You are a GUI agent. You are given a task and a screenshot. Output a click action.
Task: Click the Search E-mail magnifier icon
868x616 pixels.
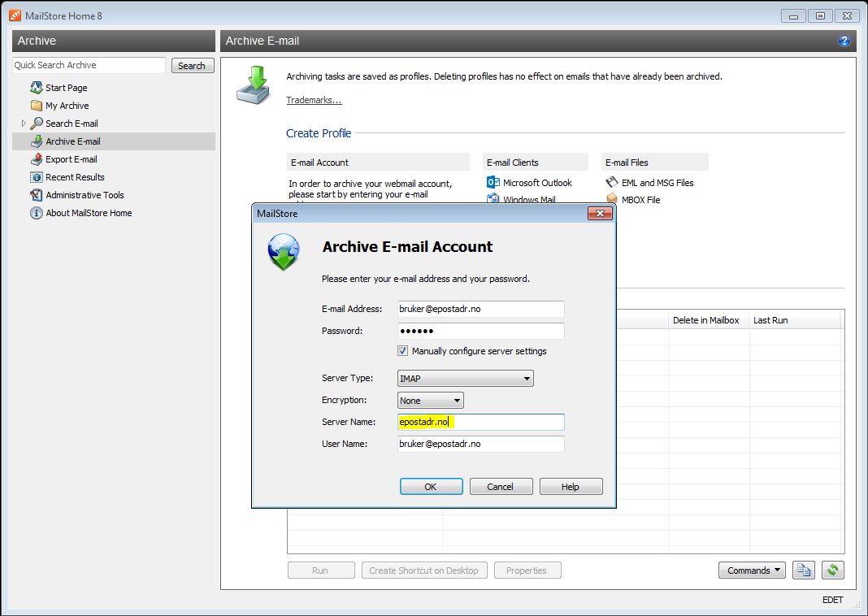pos(37,123)
